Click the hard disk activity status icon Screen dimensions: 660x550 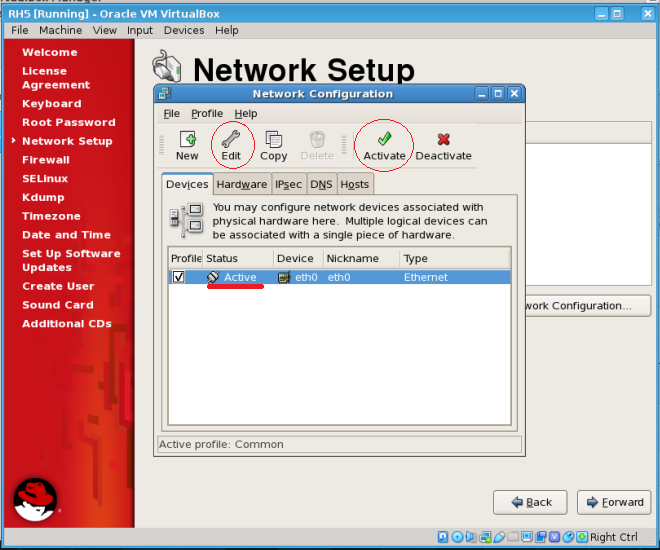443,537
